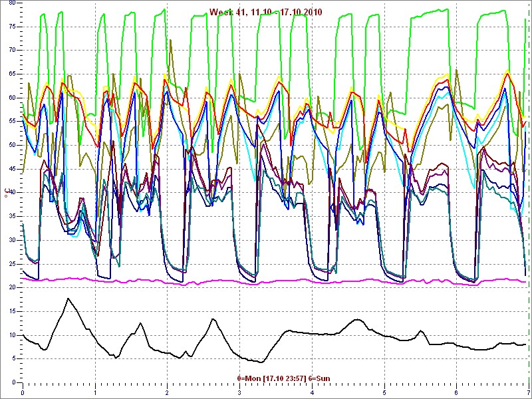Click the olive curve's spike above 70 on day 2

tap(170, 40)
